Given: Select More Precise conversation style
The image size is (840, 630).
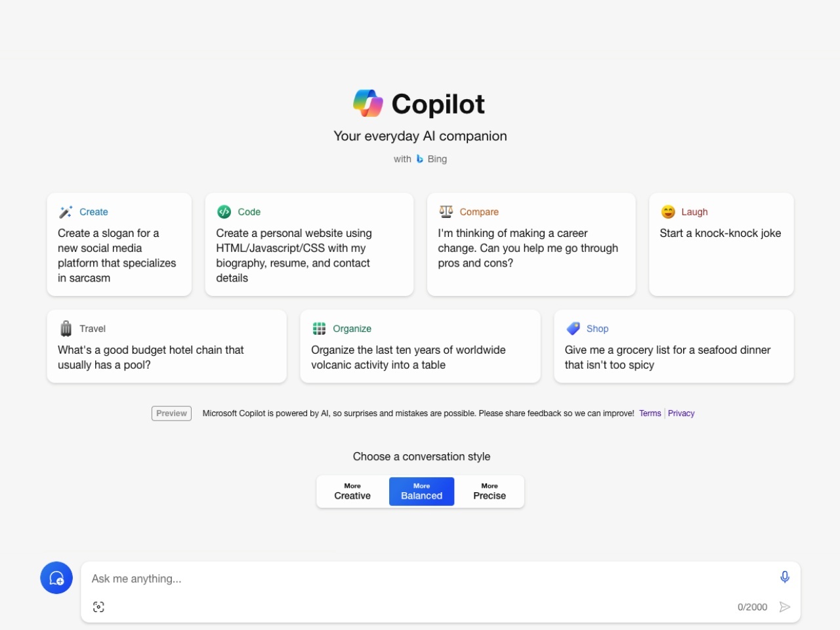Looking at the screenshot, I should tap(490, 492).
